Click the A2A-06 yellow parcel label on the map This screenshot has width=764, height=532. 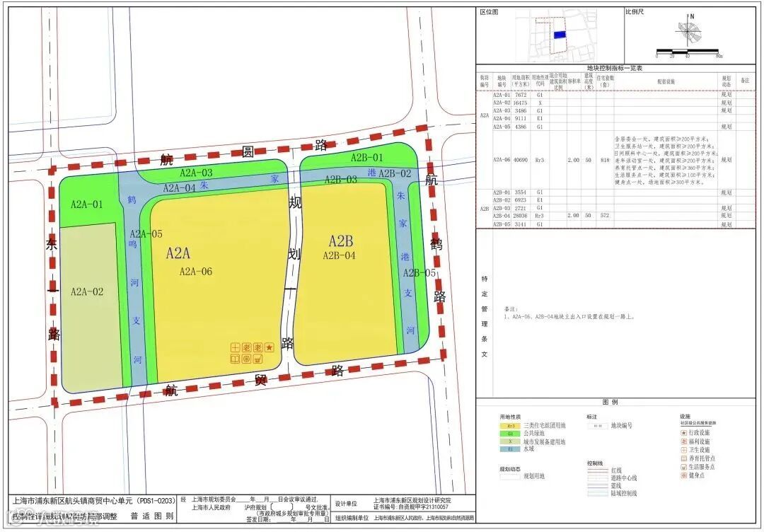pos(196,272)
